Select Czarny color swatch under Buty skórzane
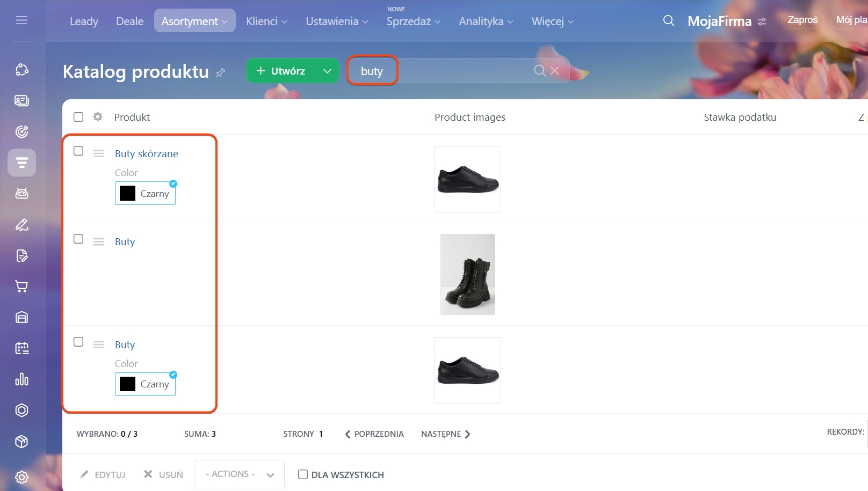 [145, 193]
